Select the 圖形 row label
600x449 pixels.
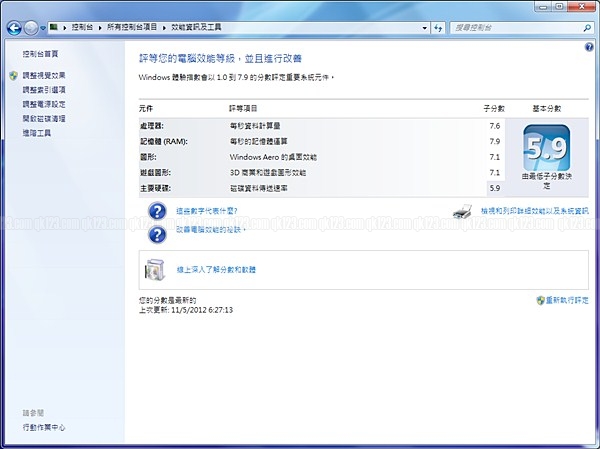[148, 157]
